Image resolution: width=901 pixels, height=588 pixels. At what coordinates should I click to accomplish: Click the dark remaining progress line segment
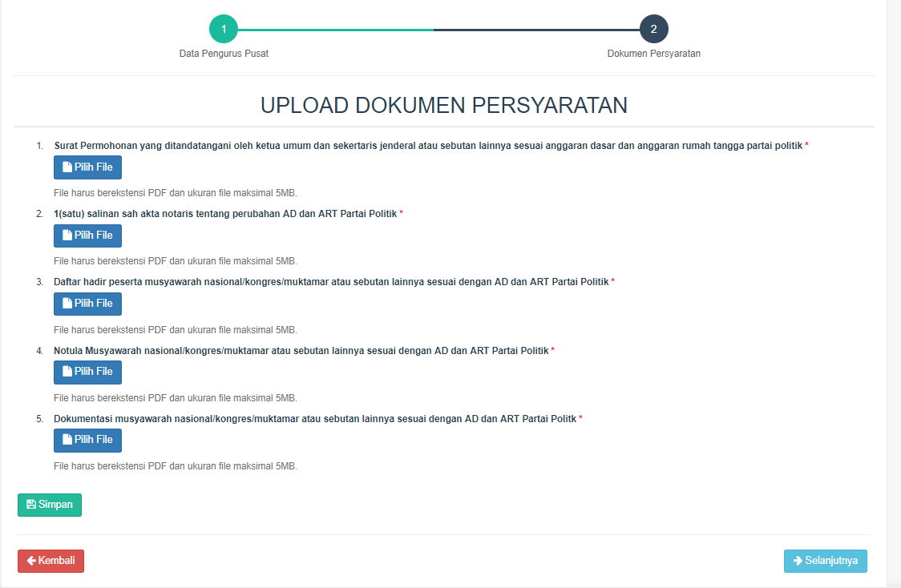point(535,30)
